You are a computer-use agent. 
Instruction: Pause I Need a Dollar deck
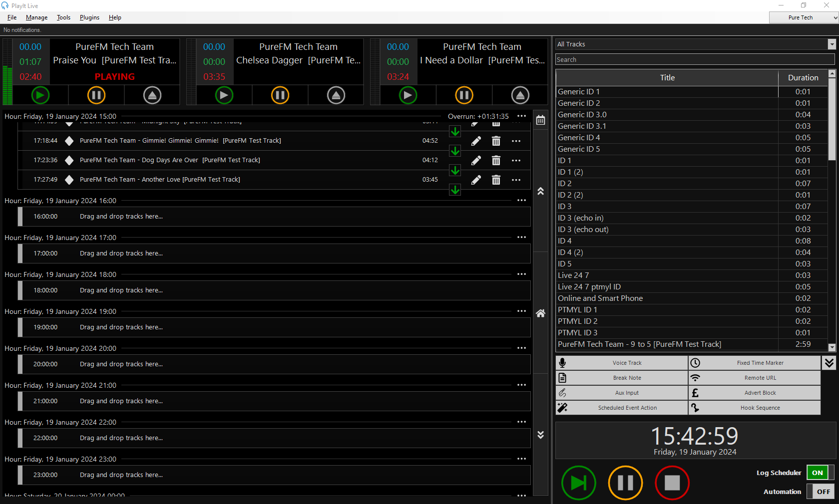click(464, 95)
